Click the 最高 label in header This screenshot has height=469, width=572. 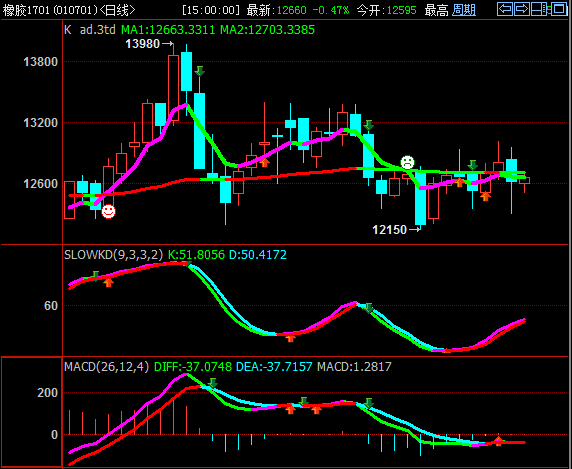pyautogui.click(x=436, y=10)
